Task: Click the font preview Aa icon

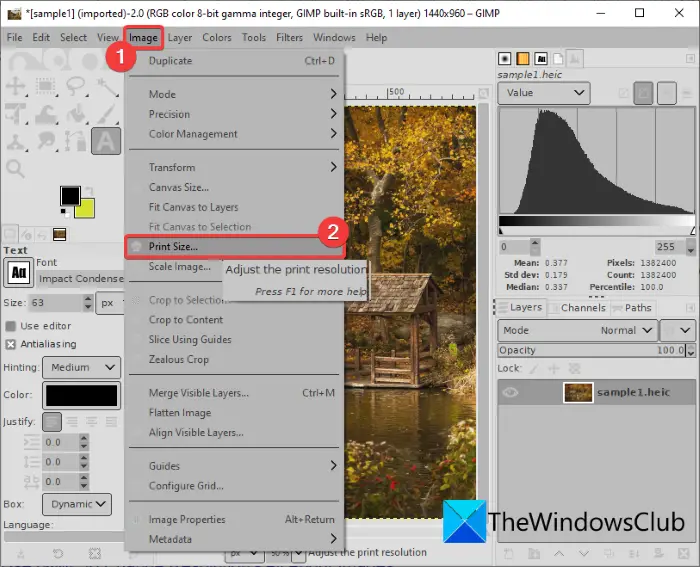Action: point(19,272)
